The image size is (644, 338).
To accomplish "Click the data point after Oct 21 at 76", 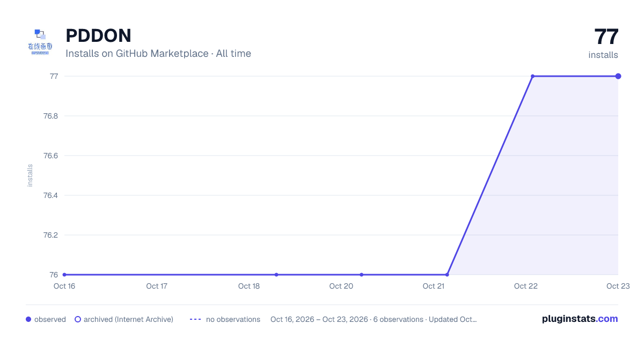I will click(x=447, y=275).
